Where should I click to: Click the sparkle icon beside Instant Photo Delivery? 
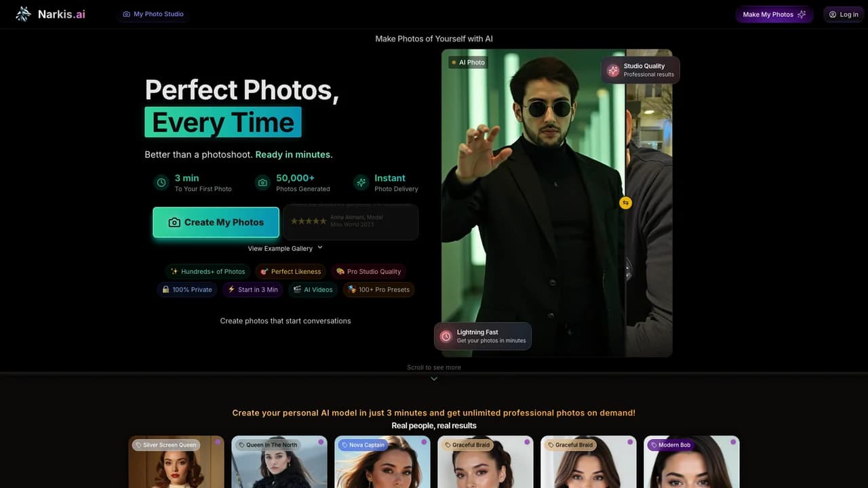pyautogui.click(x=361, y=182)
